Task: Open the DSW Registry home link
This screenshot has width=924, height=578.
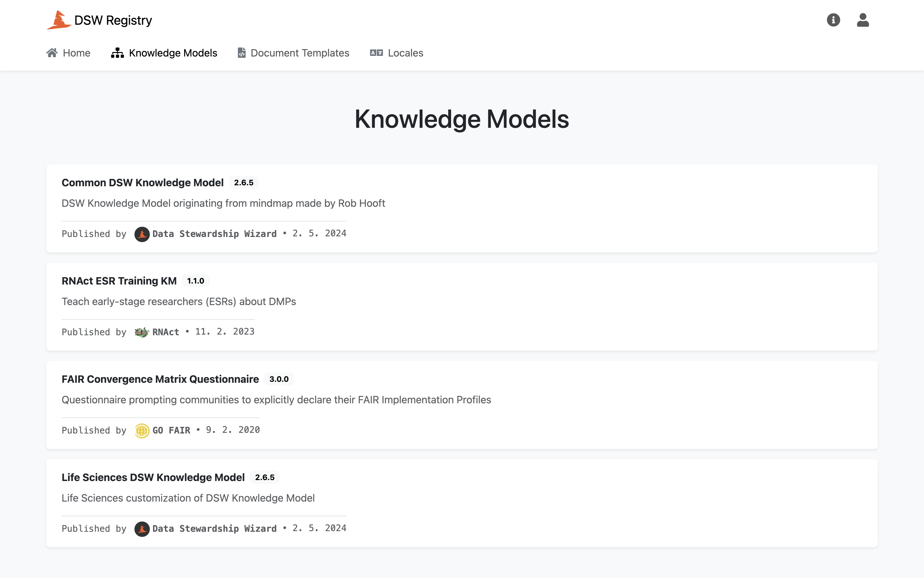Action: (x=99, y=20)
